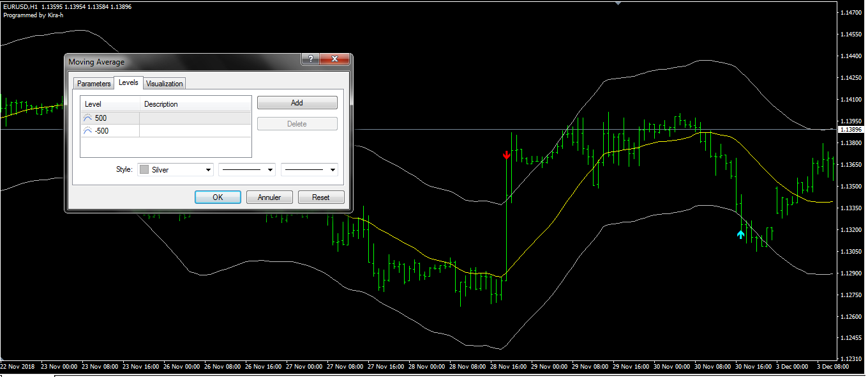Expand the line style dropdown

pos(246,170)
